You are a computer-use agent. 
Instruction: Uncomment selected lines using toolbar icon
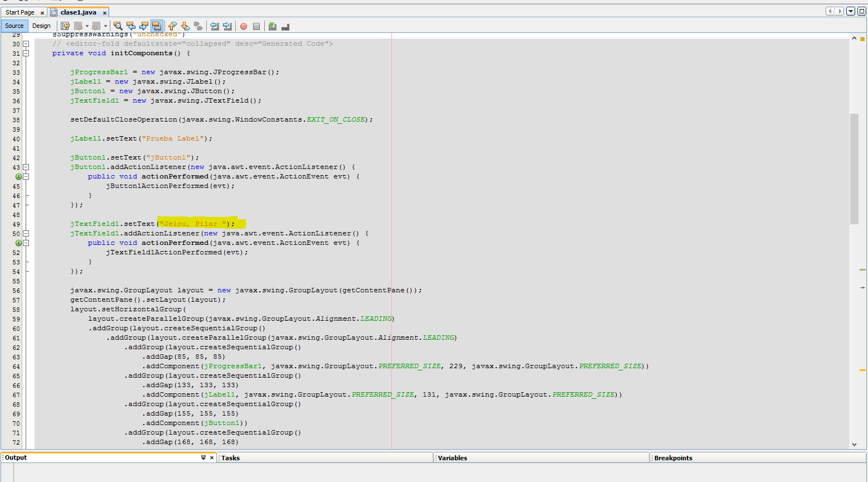pos(285,26)
